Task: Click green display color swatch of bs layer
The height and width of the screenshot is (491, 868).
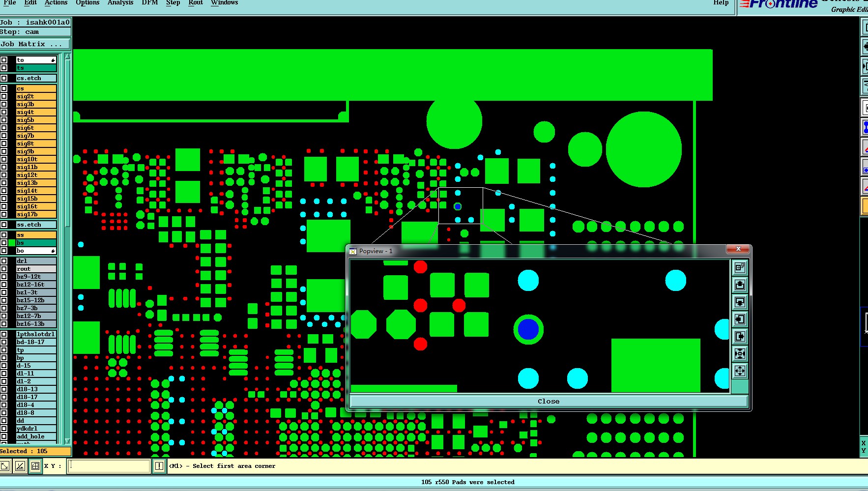Action: tap(12, 243)
